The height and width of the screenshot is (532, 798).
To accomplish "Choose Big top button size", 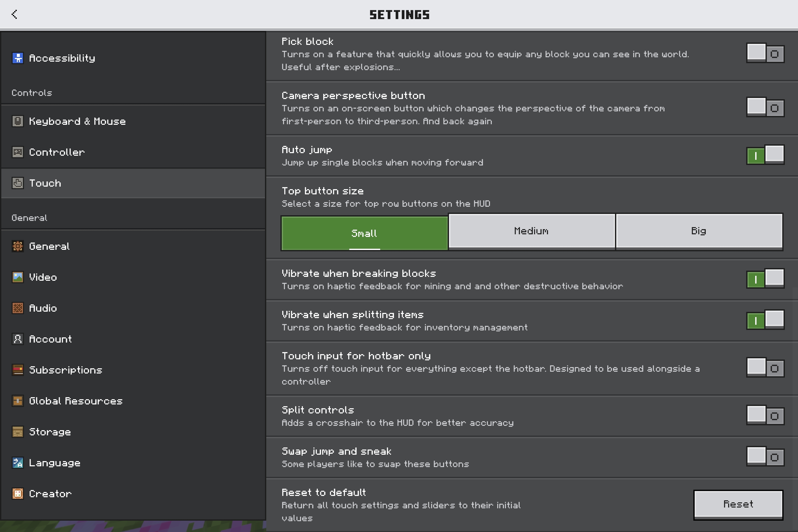I will pos(699,231).
